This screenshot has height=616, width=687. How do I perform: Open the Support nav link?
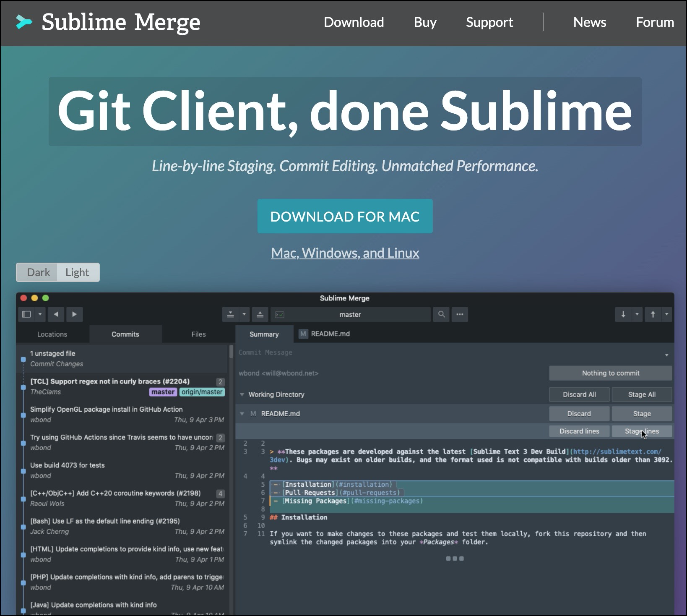489,22
